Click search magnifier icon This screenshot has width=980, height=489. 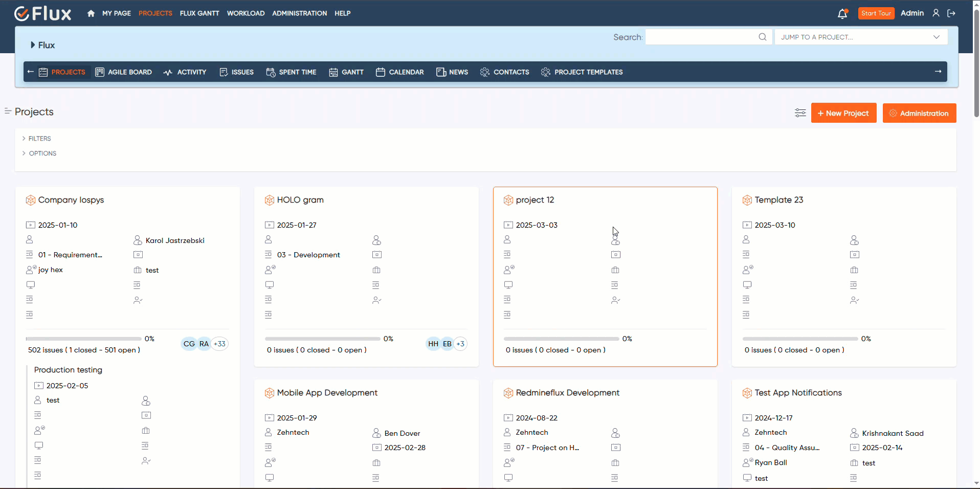[762, 37]
